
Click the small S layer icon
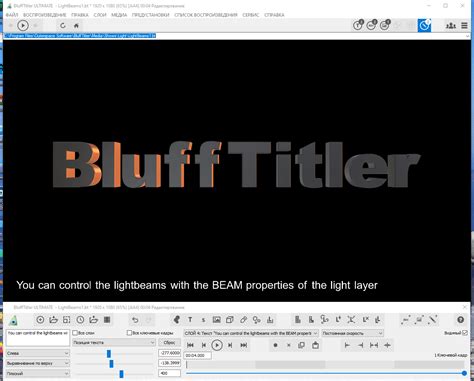pos(203,320)
